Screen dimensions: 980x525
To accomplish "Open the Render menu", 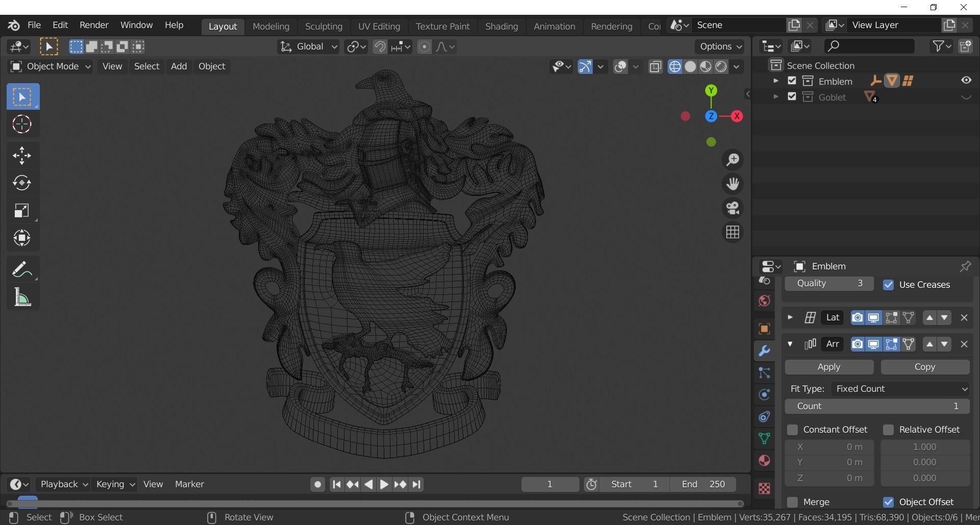I will tap(94, 25).
